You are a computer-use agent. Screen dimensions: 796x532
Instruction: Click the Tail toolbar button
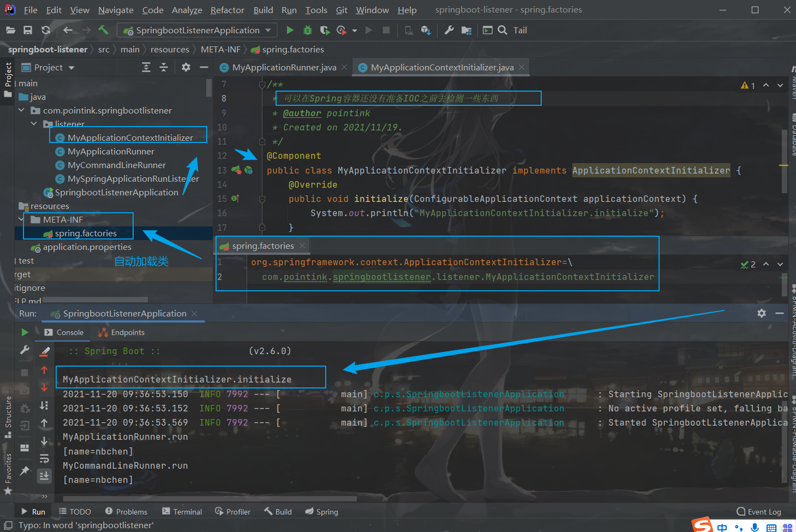(x=520, y=31)
